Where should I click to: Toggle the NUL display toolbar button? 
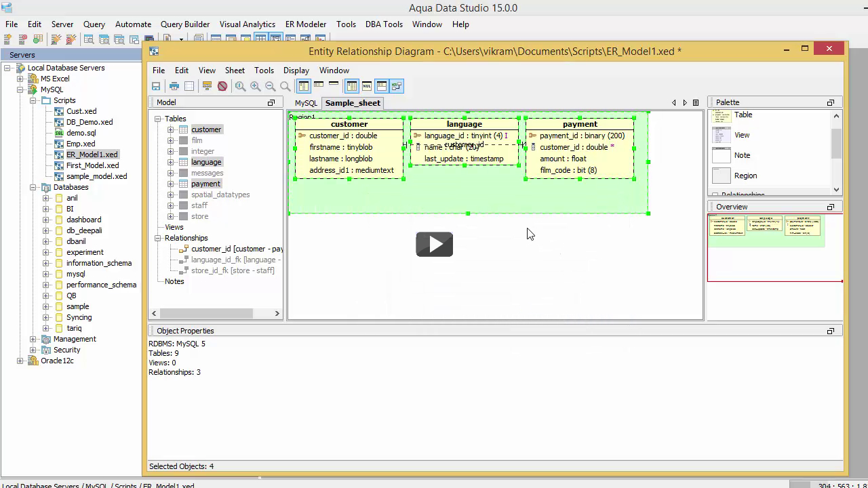coord(367,86)
